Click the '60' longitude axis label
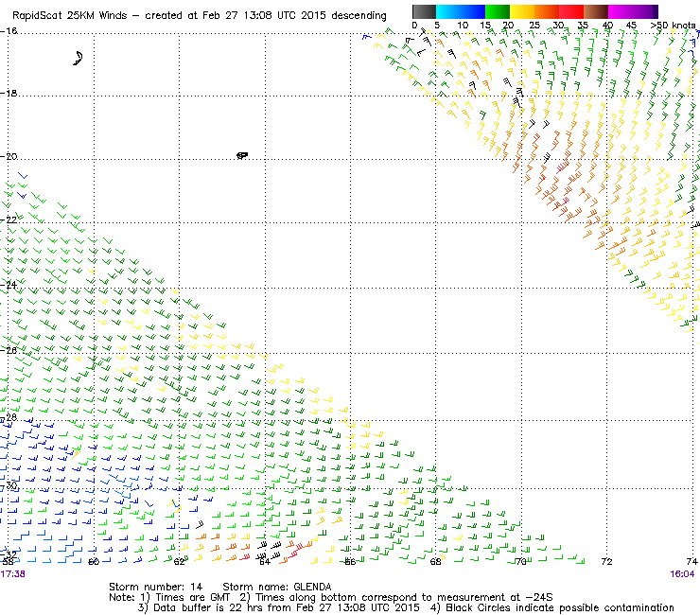 tap(94, 561)
